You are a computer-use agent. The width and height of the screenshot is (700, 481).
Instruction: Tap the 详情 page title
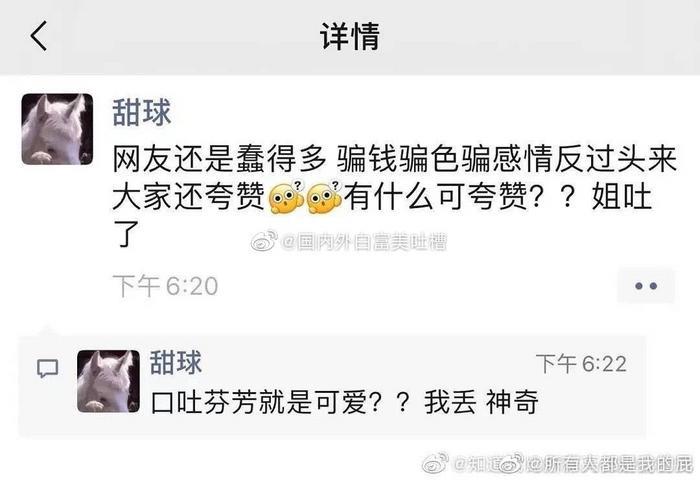point(350,36)
